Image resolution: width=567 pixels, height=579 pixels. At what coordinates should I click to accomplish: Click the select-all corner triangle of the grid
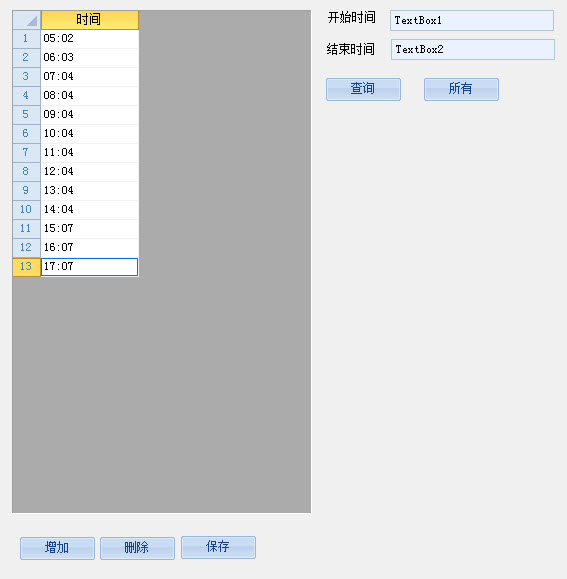point(27,20)
